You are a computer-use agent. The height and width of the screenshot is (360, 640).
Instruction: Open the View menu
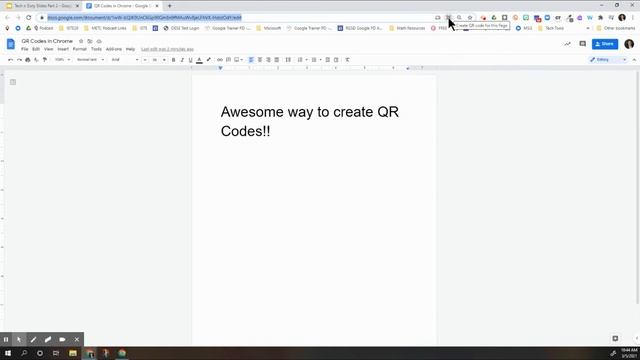[x=49, y=49]
